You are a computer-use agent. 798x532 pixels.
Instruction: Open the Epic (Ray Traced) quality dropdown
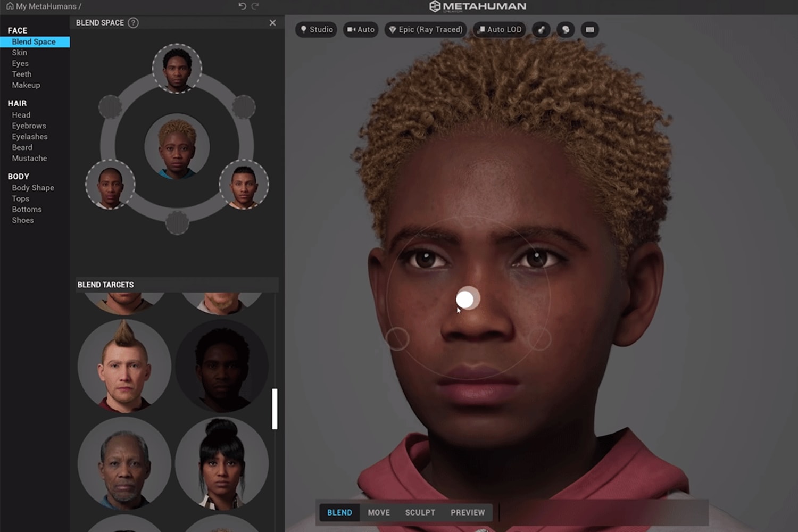point(426,29)
